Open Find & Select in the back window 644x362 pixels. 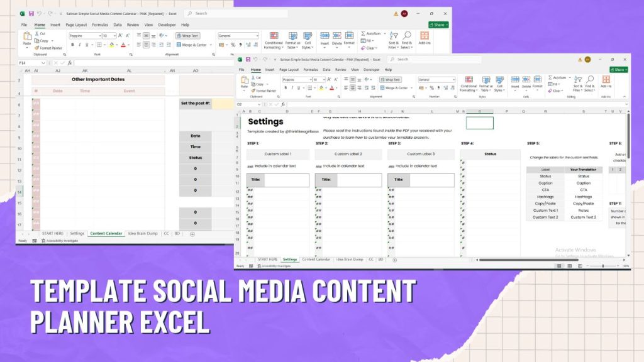coord(407,40)
